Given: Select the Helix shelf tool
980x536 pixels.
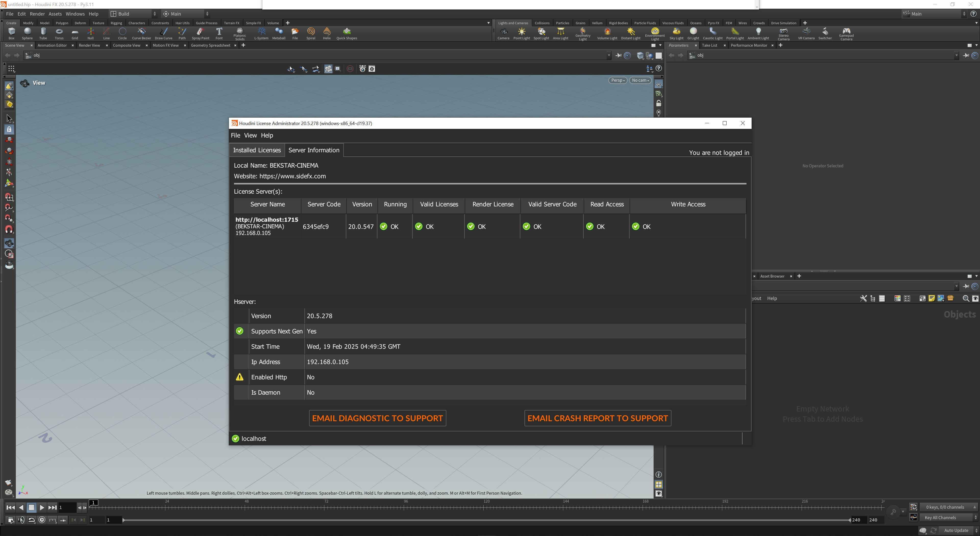Looking at the screenshot, I should click(326, 33).
